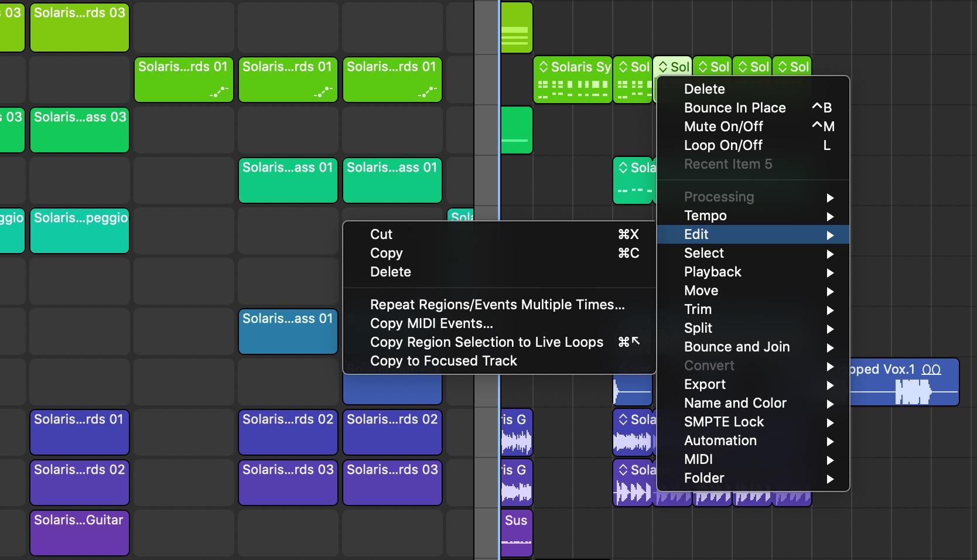Click the diamond icon on the rightmost green Sol cell

783,66
